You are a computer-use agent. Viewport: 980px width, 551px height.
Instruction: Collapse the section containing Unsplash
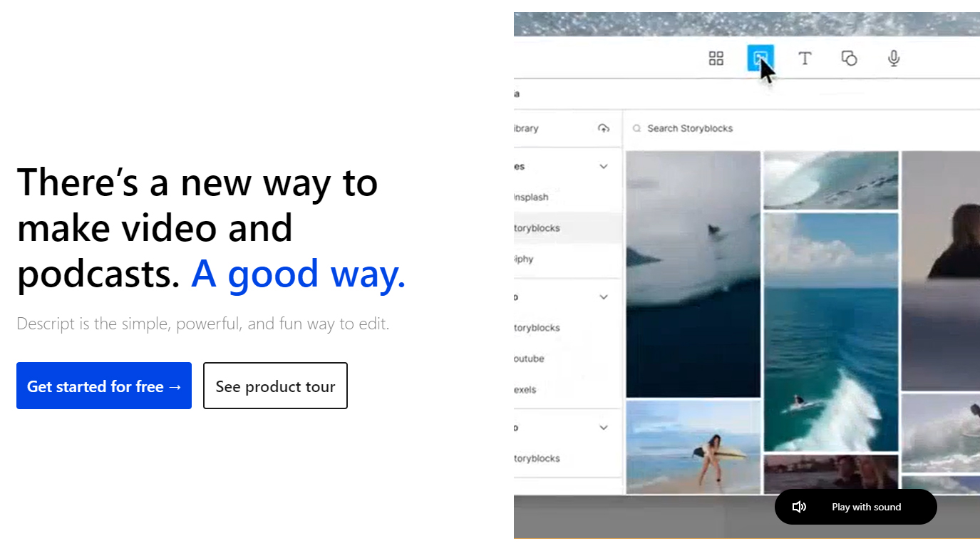tap(604, 166)
